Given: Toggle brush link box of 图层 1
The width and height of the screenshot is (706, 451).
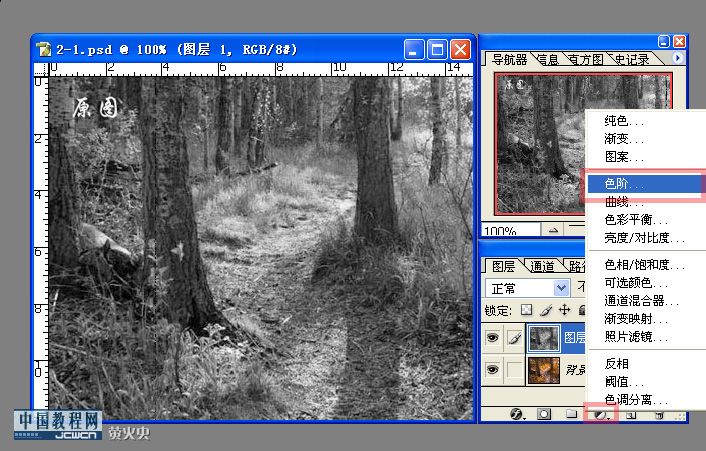Looking at the screenshot, I should tap(515, 338).
